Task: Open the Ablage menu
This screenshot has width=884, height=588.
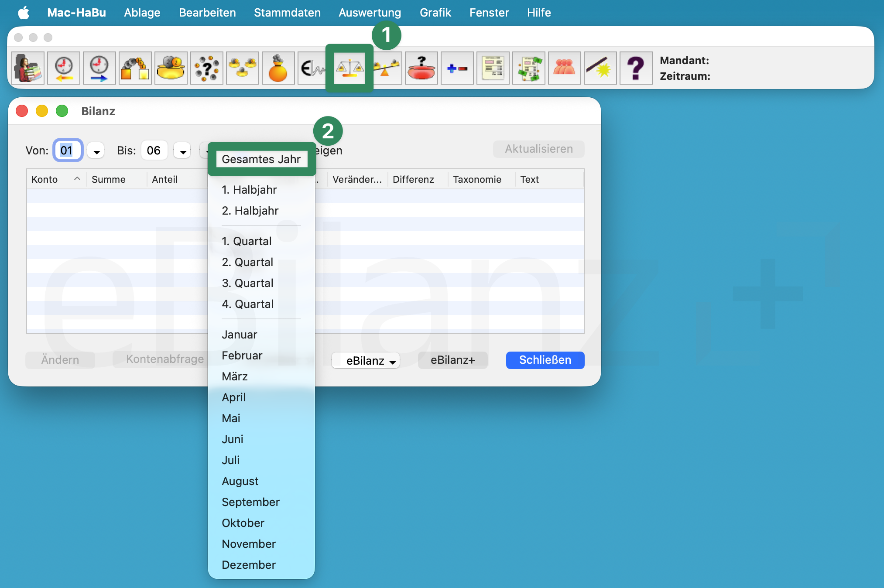Action: 142,13
